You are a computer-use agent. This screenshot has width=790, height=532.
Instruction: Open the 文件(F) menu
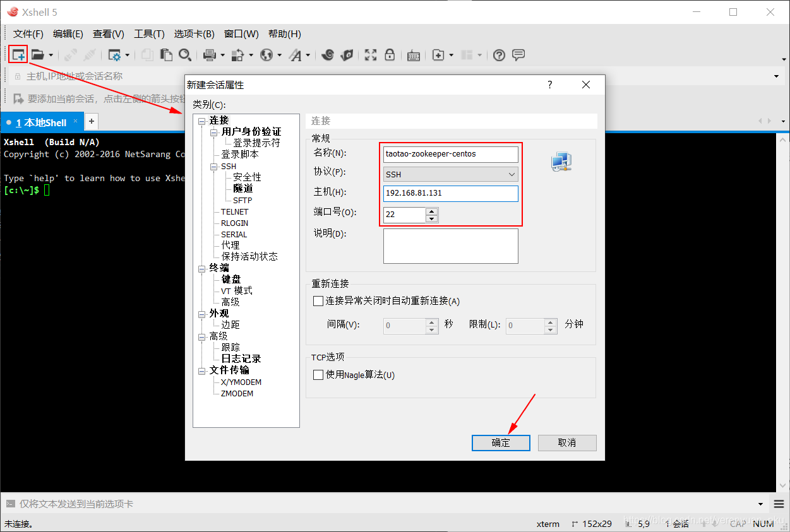click(28, 34)
